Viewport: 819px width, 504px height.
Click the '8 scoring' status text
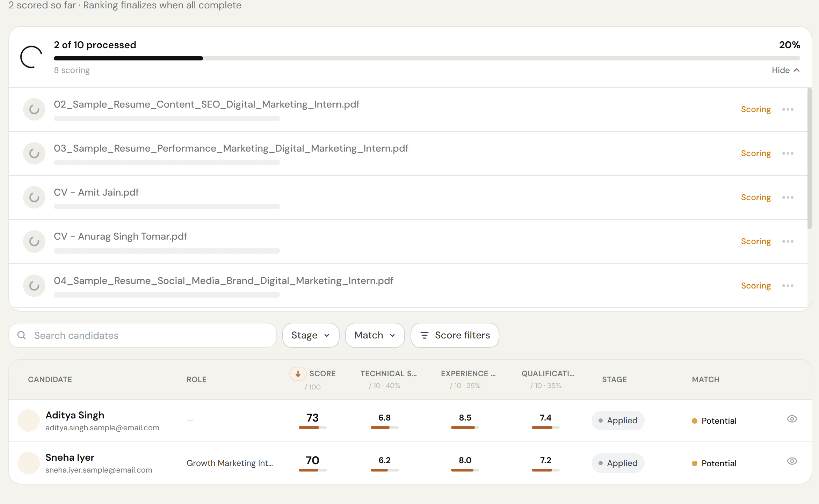(x=72, y=70)
